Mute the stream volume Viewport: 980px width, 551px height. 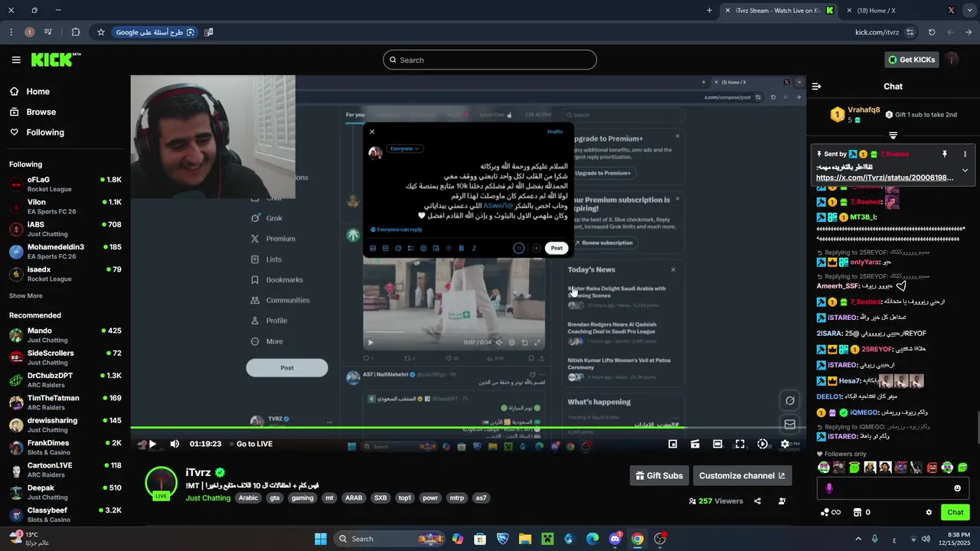175,444
